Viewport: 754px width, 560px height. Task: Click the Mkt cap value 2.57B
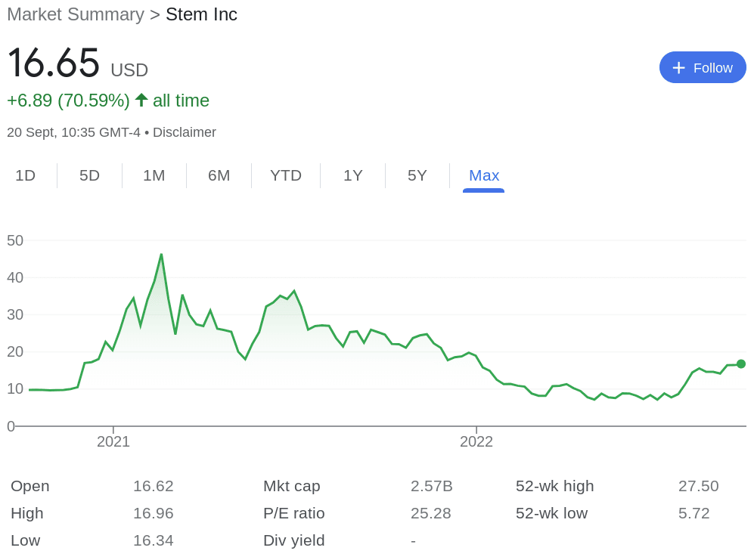coord(432,486)
